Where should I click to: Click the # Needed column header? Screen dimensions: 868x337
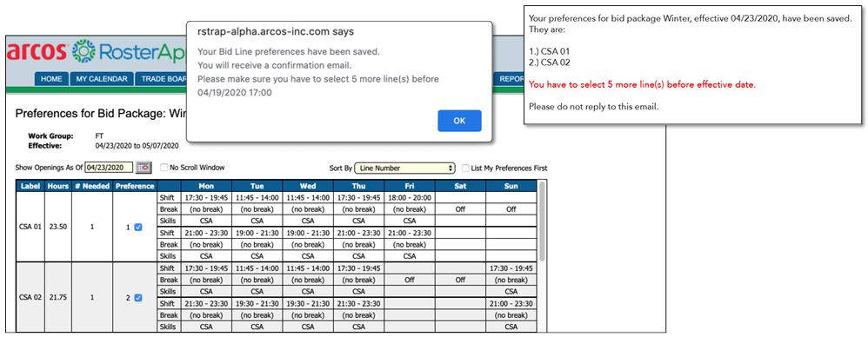92,186
